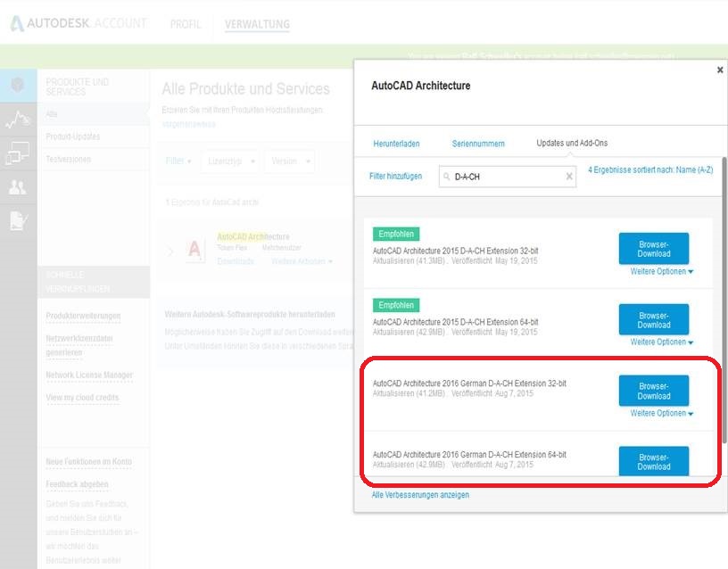Click the Feedback abgeben link
The width and height of the screenshot is (728, 569).
point(77,484)
